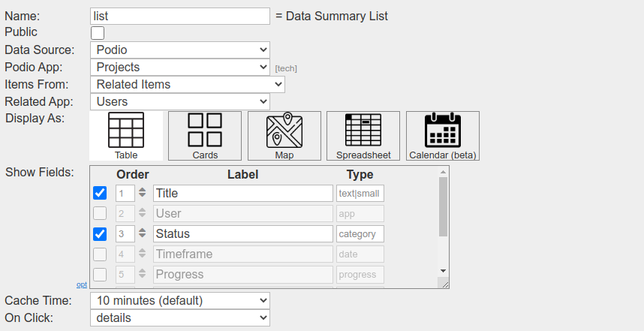644x331 pixels.
Task: Uncheck the Status field checkbox
Action: pyautogui.click(x=100, y=233)
